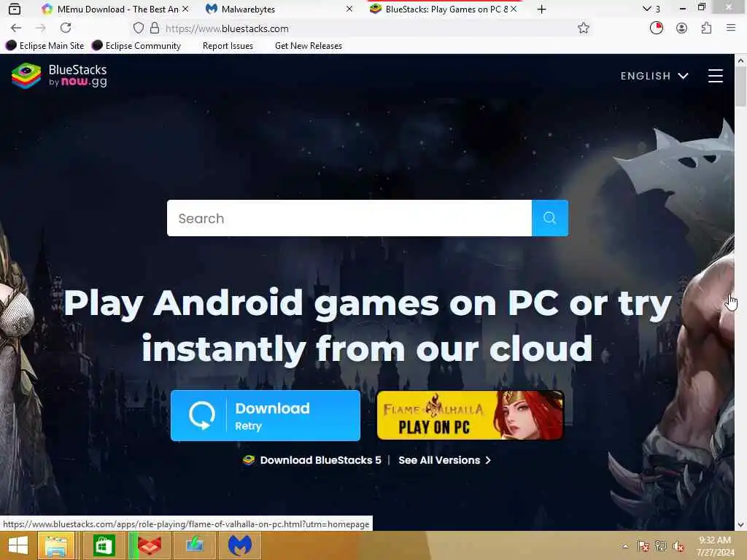The height and width of the screenshot is (560, 747).
Task: Open the Firefox account icon
Action: 681,28
